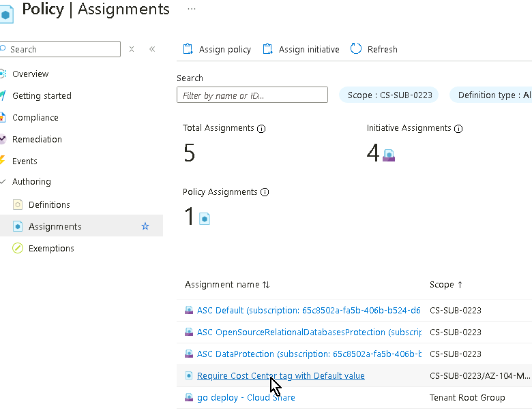Click CS-SUB-0223 scope in ASC Default row
Screen dimensions: 532x419
click(456, 310)
